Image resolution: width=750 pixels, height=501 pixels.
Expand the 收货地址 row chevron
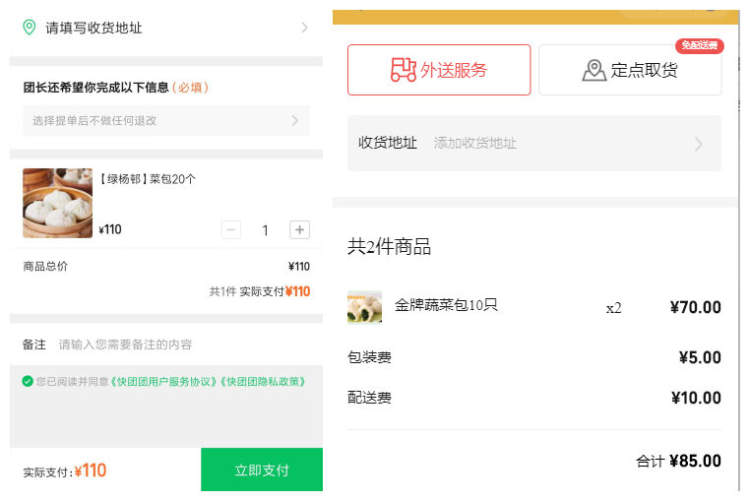tap(698, 144)
